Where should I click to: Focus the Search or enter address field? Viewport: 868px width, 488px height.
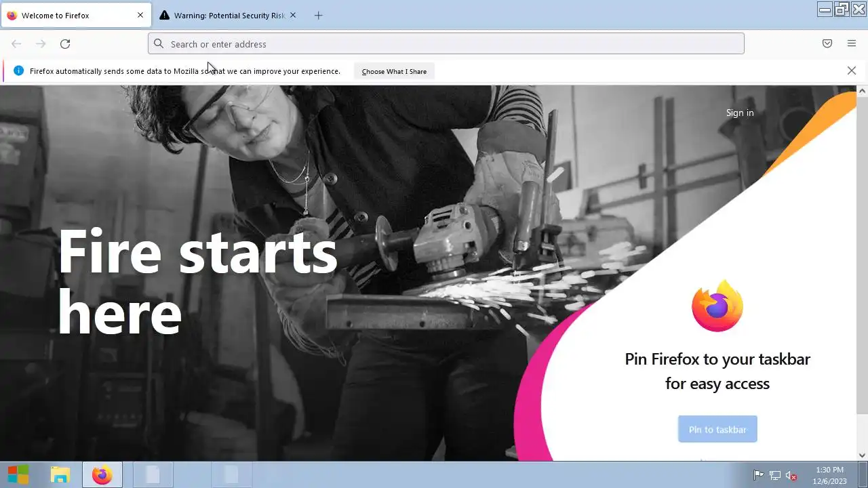click(446, 44)
